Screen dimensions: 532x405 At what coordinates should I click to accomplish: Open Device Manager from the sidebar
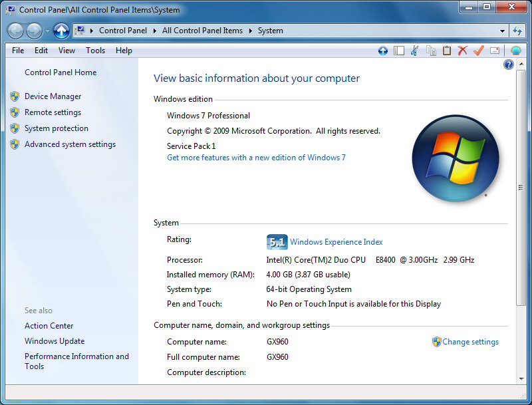tap(53, 96)
